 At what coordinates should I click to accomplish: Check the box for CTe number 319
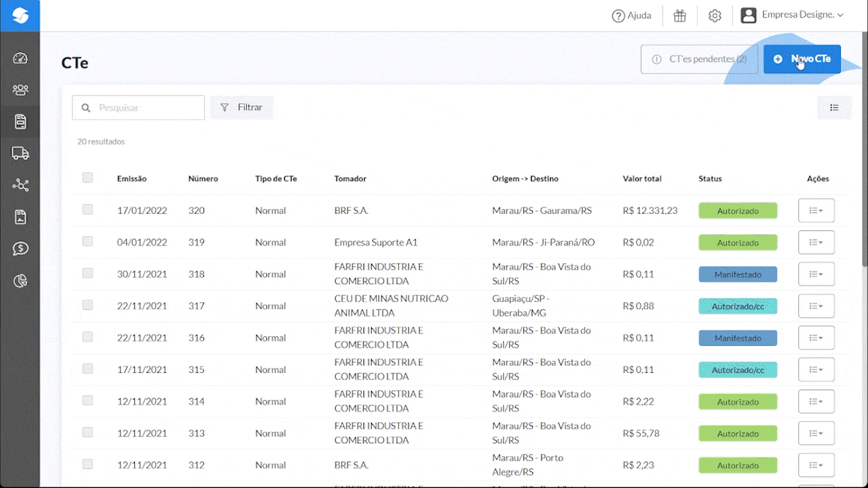click(x=87, y=242)
